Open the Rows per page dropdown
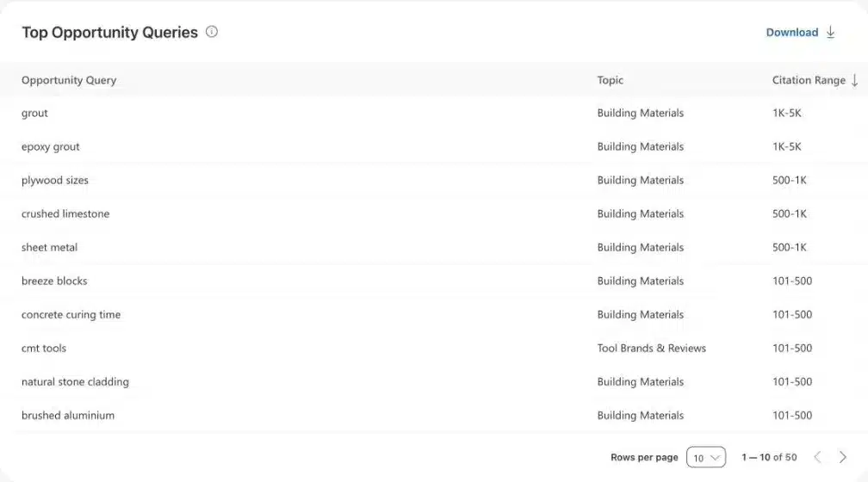This screenshot has width=868, height=482. pos(706,457)
